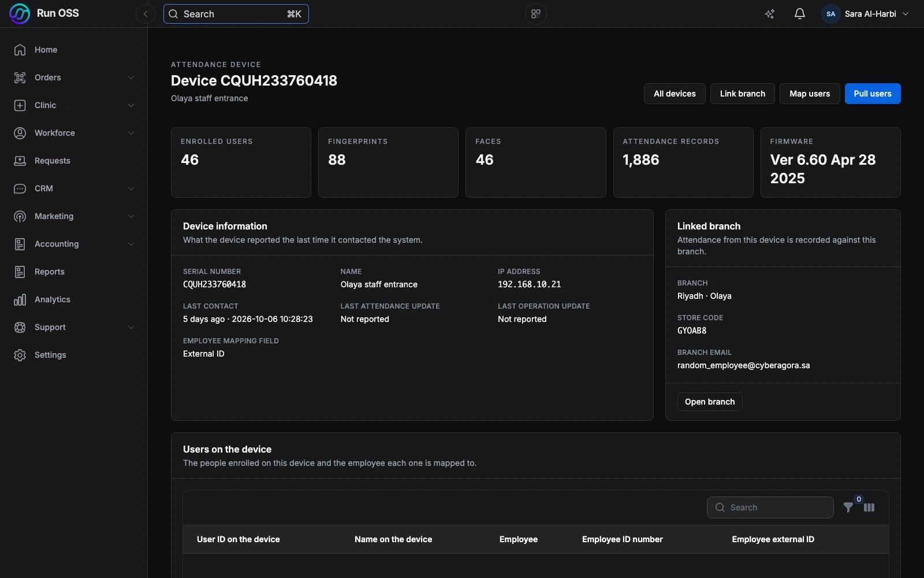The height and width of the screenshot is (578, 924).
Task: Click the Settings gear icon in sidebar
Action: pos(20,355)
